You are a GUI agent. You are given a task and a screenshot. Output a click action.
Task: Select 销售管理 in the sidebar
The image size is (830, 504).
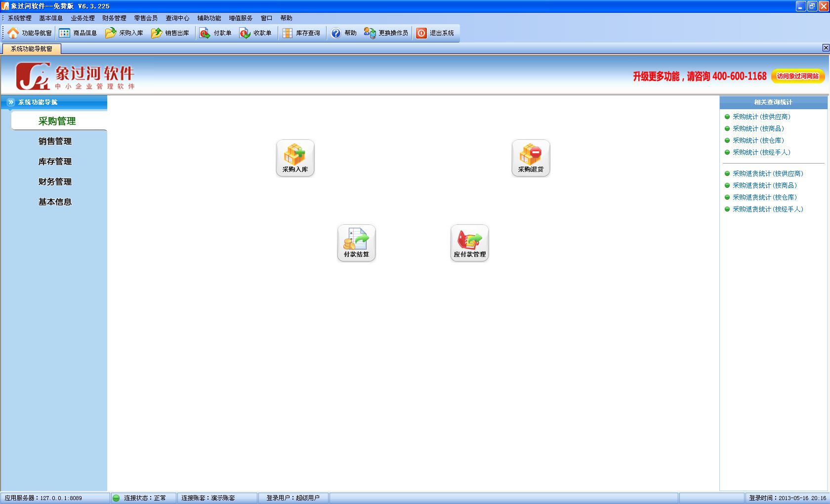tap(55, 141)
